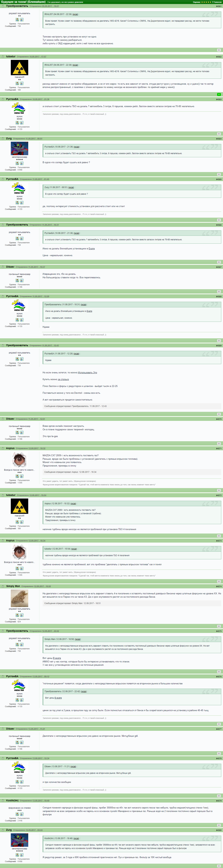Click the second small icon under Aopius in post #4571
The width and height of the screenshot is (223, 868).
[22, 476]
